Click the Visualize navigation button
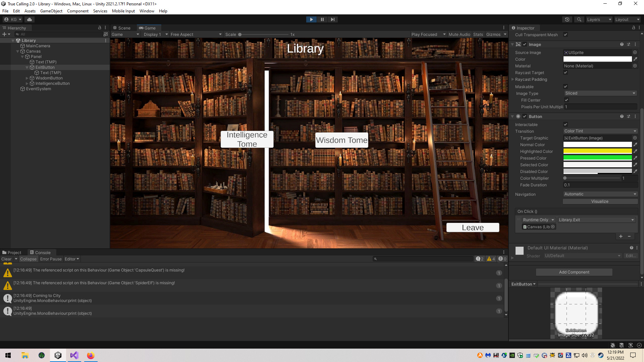The height and width of the screenshot is (362, 644). tap(600, 201)
